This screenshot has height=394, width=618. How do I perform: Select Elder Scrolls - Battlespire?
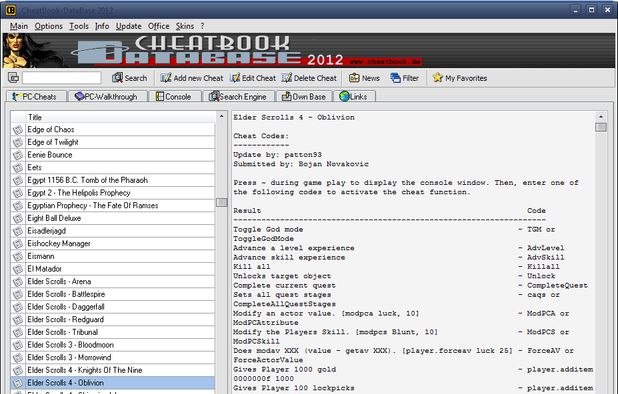coord(113,294)
